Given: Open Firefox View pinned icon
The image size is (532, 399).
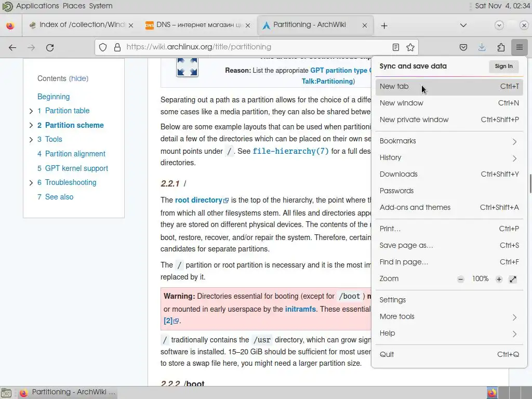Looking at the screenshot, I should pyautogui.click(x=10, y=26).
